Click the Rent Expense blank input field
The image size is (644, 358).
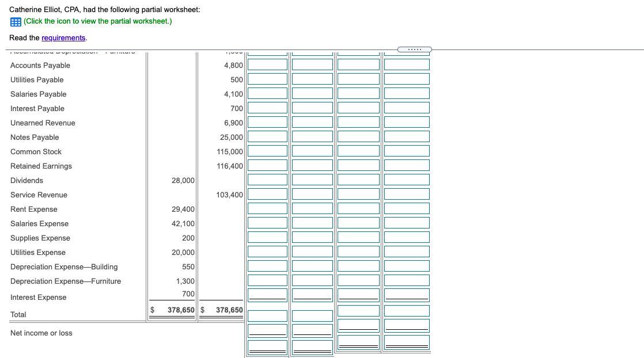coord(267,208)
